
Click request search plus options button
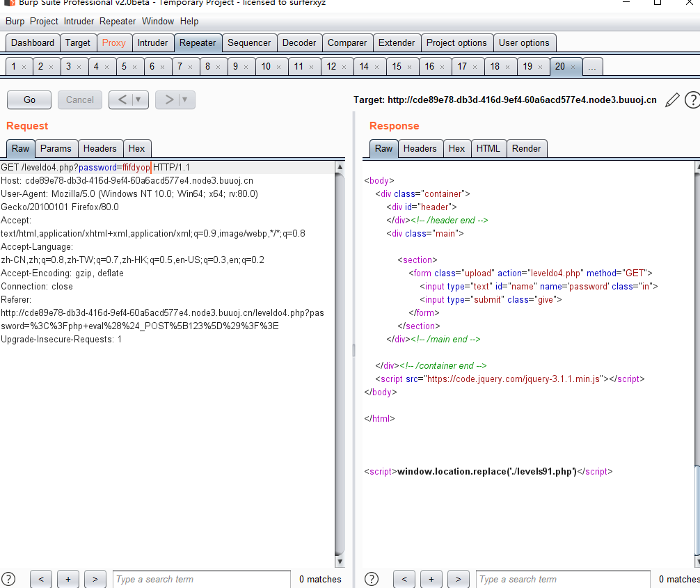[68, 579]
